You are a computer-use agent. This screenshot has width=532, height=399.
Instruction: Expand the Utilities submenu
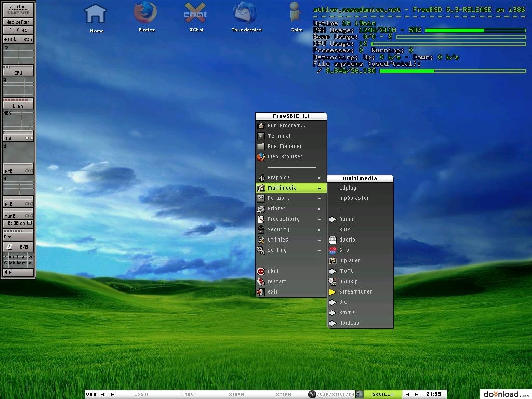click(291, 240)
